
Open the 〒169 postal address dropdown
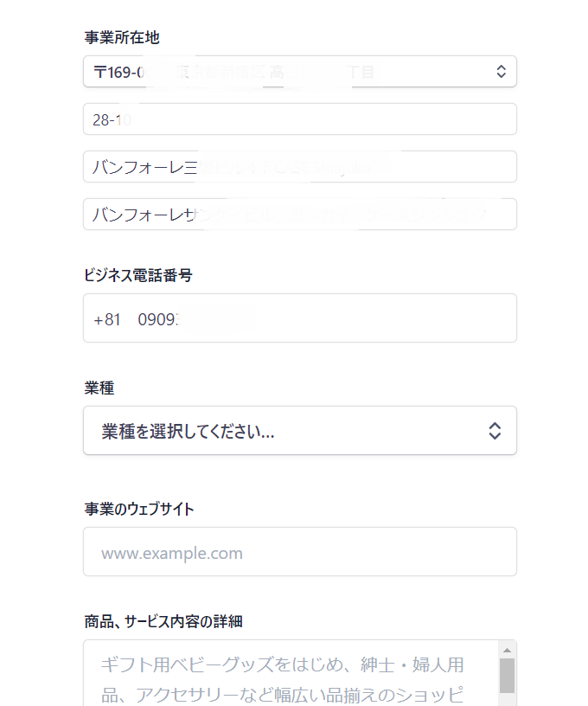[x=285, y=72]
